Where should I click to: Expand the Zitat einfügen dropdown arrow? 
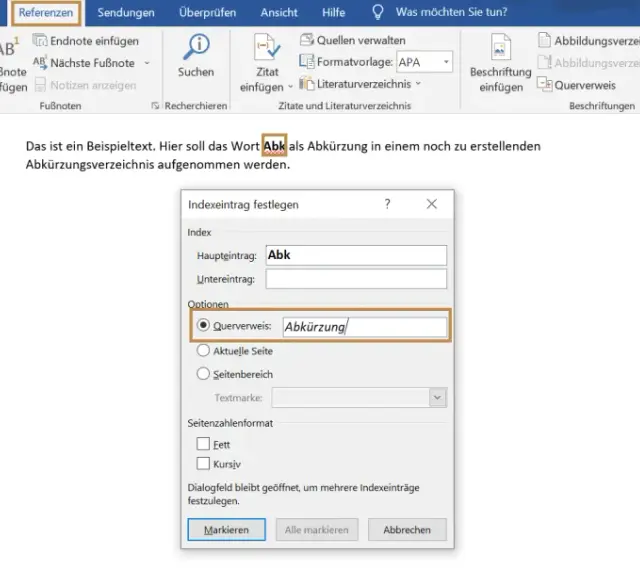(290, 87)
